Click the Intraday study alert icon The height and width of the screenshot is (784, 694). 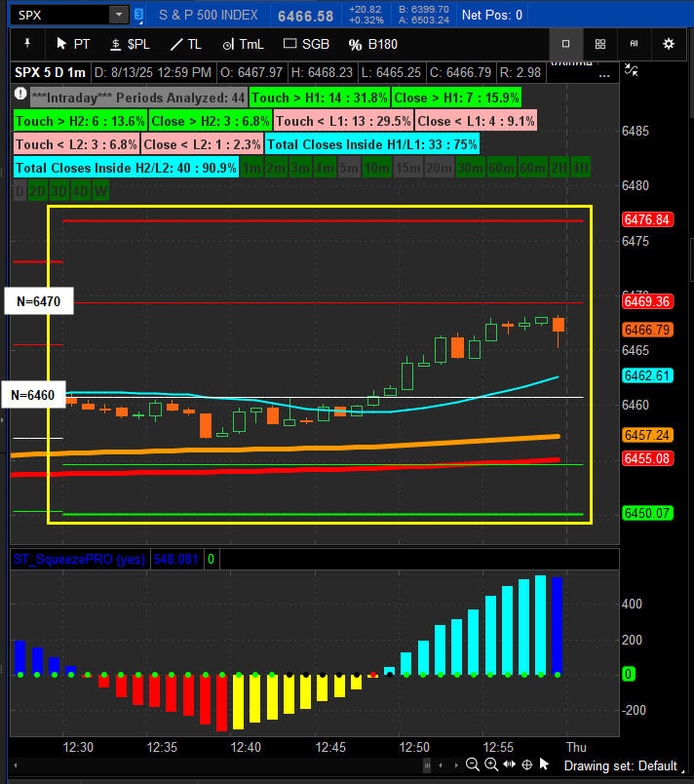20,94
